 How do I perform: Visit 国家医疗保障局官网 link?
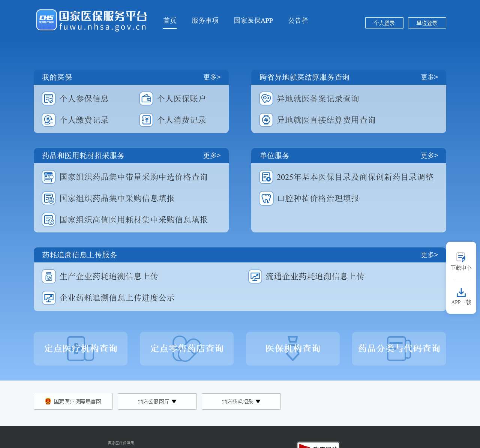tap(73, 401)
